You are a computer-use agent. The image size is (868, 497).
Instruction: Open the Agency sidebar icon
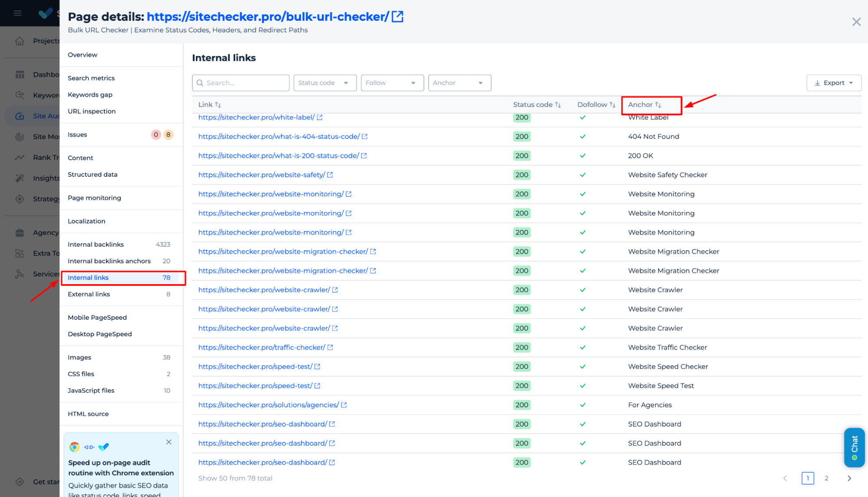click(x=20, y=232)
